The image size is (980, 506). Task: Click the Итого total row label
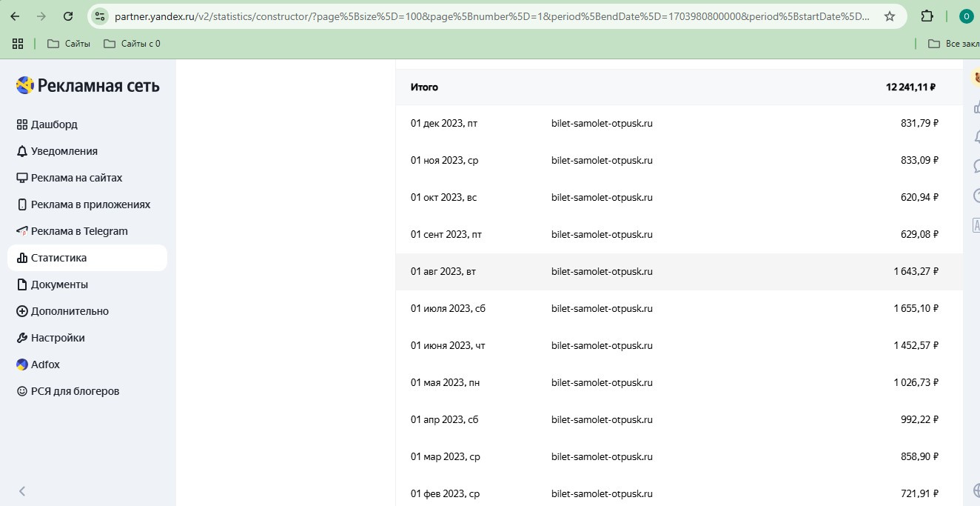(424, 87)
